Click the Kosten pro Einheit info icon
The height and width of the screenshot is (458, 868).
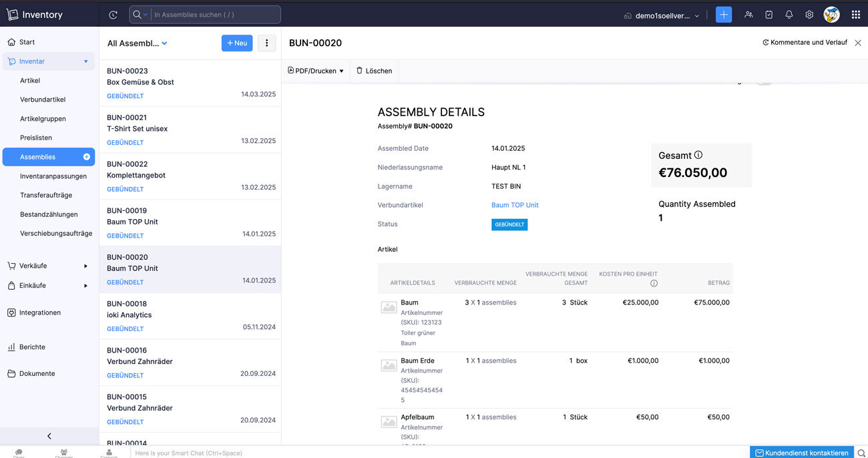[654, 283]
